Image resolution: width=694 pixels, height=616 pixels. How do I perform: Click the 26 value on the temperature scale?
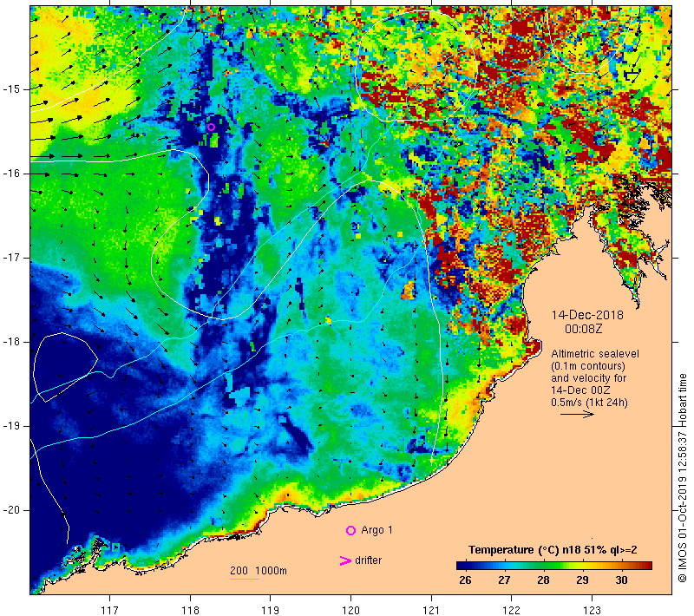[465, 580]
